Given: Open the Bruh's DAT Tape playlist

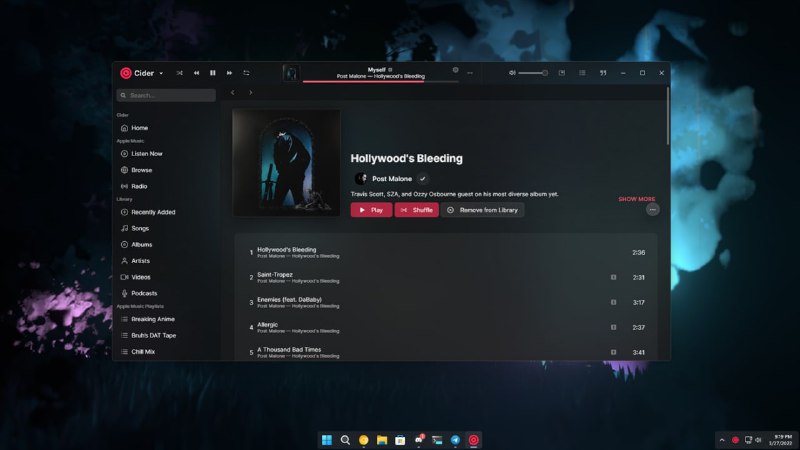Looking at the screenshot, I should [167, 335].
